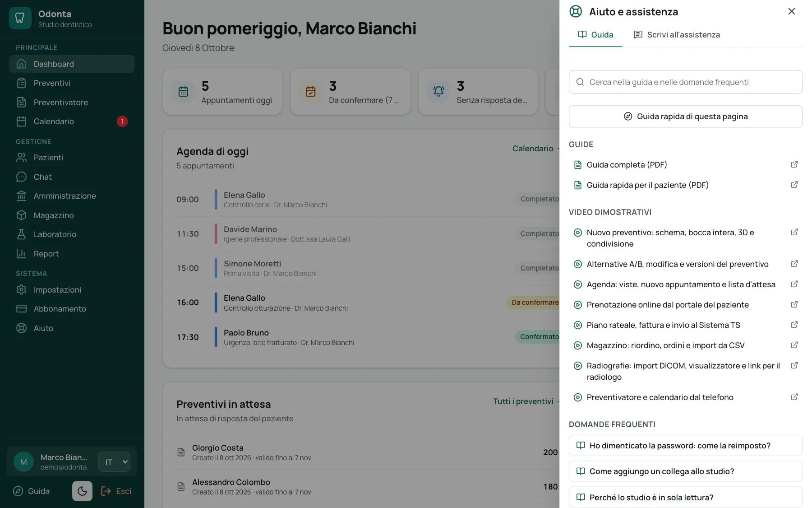
Task: Expand FAQ Perché lo studio è in sola lettura
Action: (x=686, y=497)
